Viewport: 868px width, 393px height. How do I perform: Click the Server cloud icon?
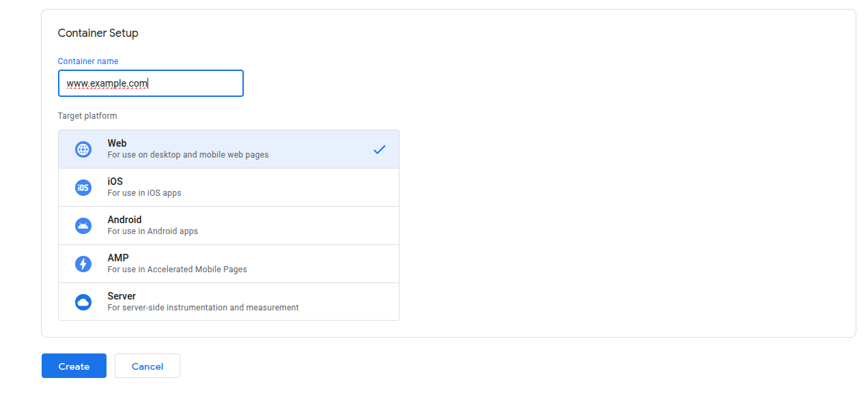(83, 302)
